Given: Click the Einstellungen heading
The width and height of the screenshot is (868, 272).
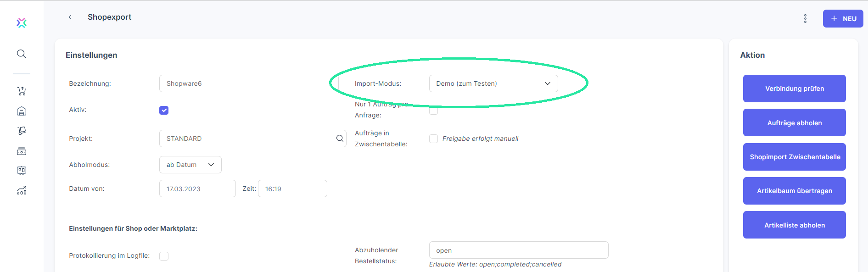Looking at the screenshot, I should (x=91, y=55).
